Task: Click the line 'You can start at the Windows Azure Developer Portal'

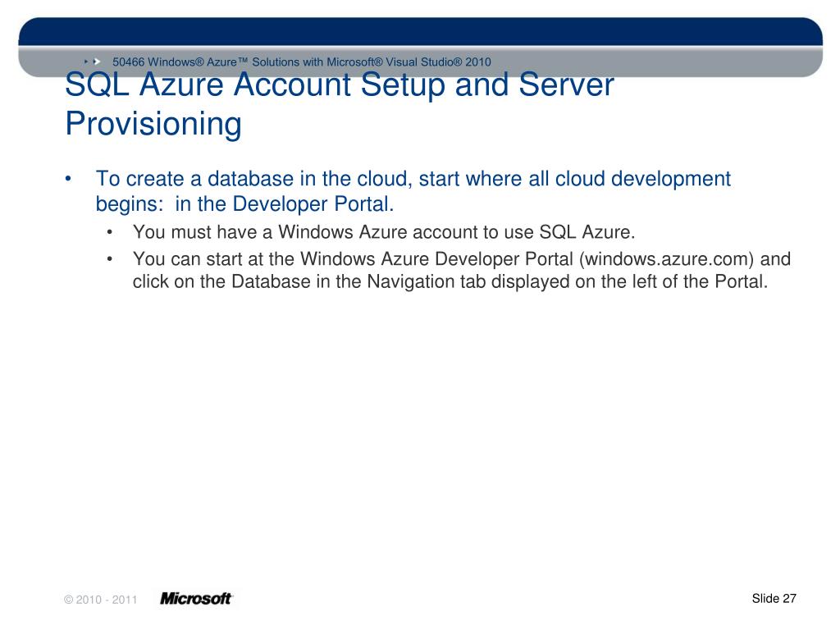Action: click(x=462, y=258)
